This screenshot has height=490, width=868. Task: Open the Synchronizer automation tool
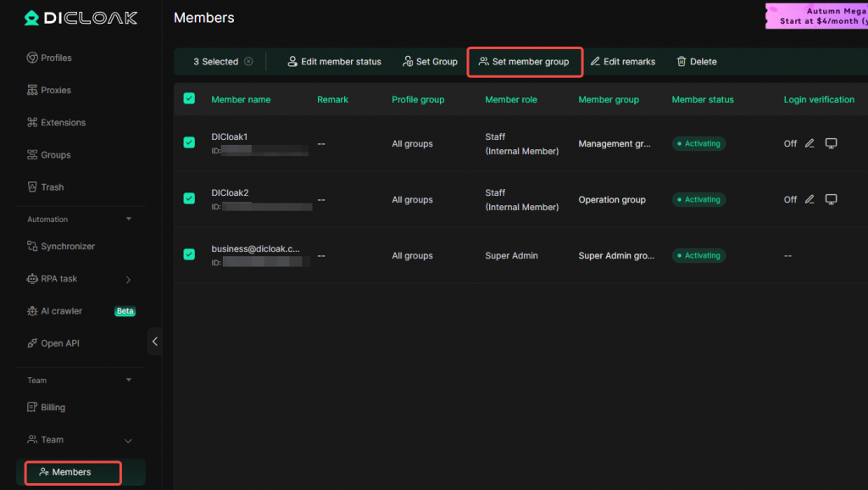coord(68,247)
